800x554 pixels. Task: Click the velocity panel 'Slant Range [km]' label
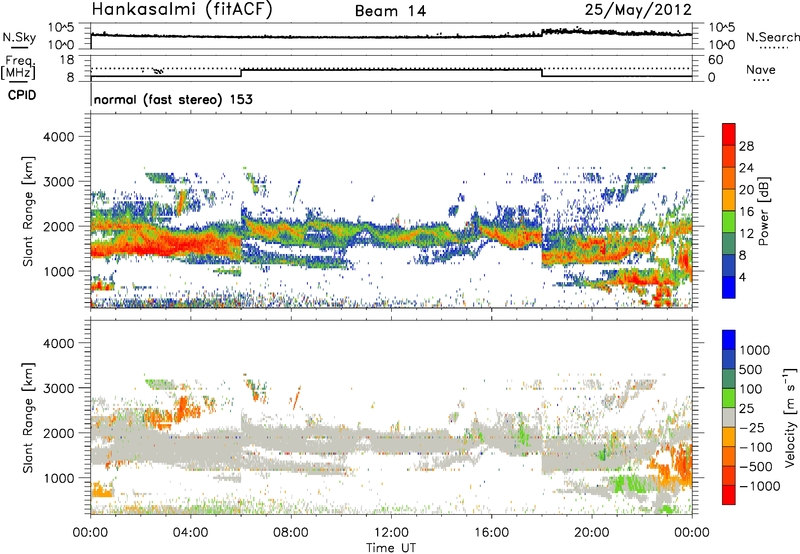(28, 418)
